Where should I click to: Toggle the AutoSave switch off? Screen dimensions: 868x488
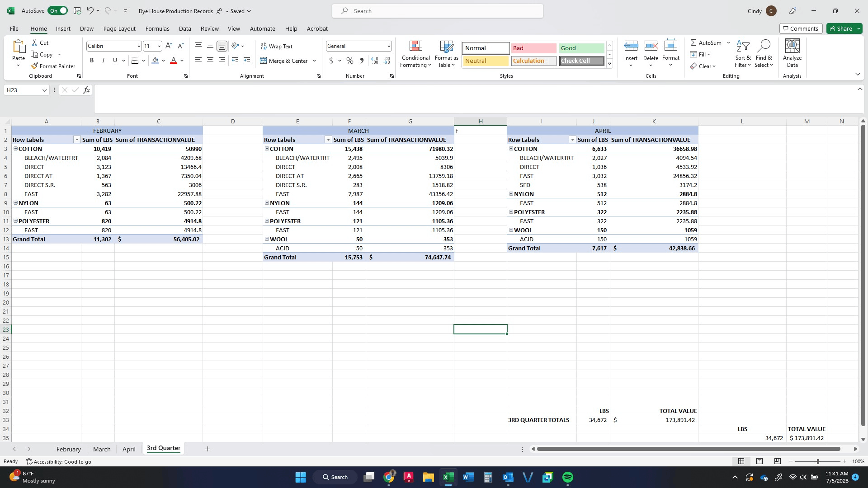(x=58, y=11)
